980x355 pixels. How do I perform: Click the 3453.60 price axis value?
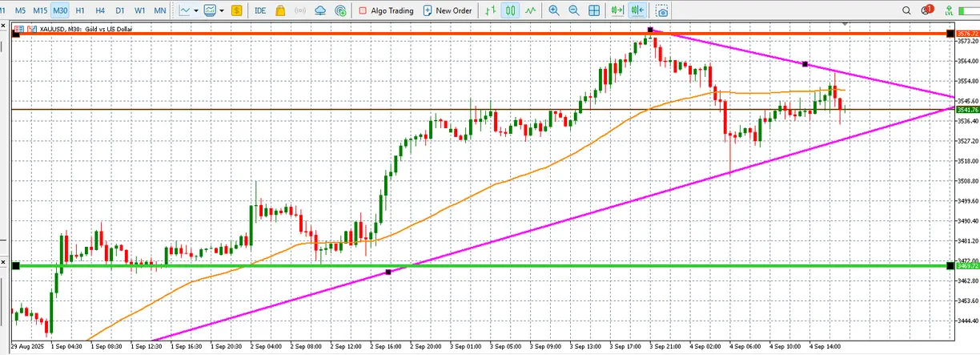(967, 301)
